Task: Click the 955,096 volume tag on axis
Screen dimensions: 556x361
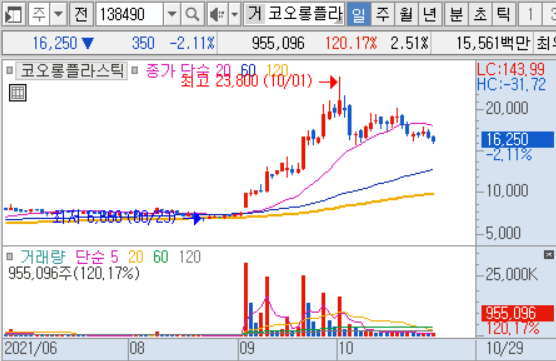Action: (517, 313)
